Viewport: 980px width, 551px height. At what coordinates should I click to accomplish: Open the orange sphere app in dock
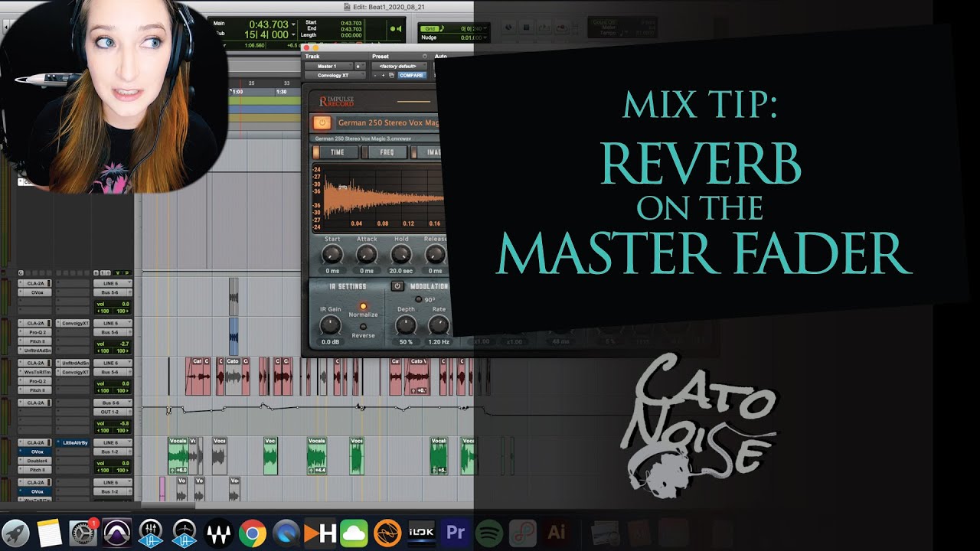tap(387, 533)
